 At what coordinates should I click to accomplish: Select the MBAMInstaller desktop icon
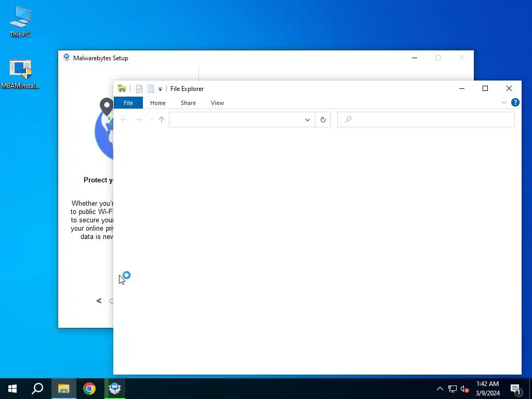point(20,74)
